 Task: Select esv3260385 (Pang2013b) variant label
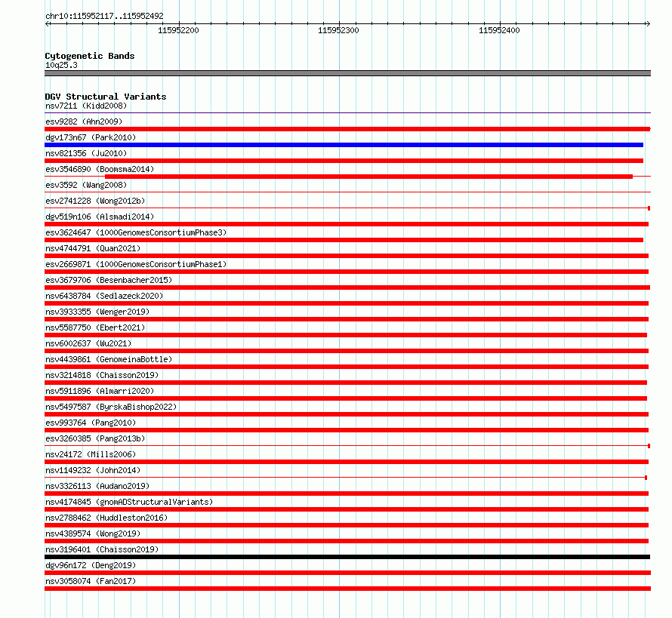[x=95, y=438]
